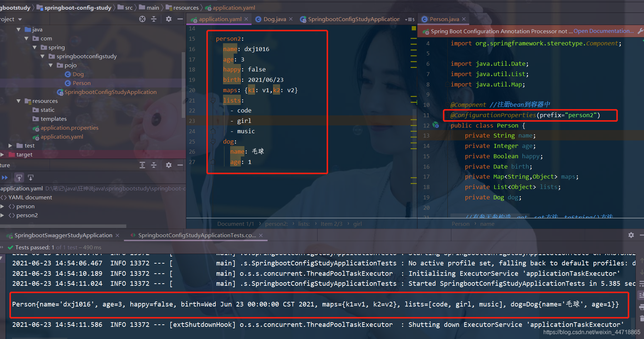Close the Person.java editor tab
The image size is (644, 339).
click(x=464, y=19)
